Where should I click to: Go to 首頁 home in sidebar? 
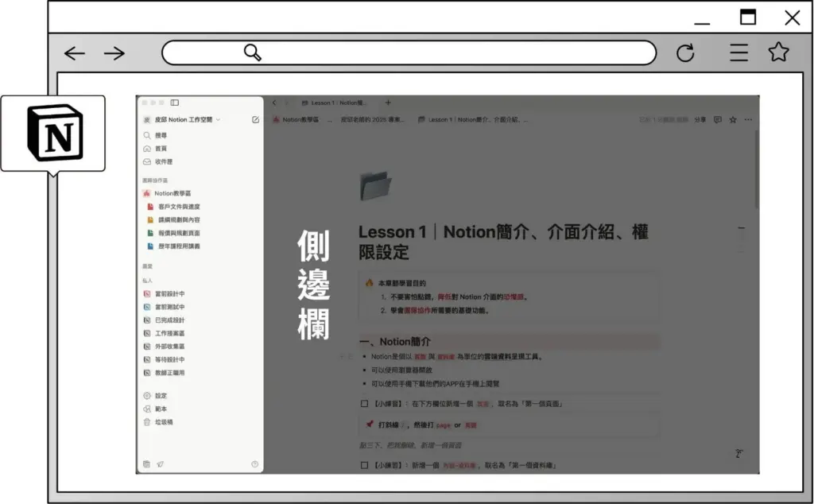pos(155,149)
